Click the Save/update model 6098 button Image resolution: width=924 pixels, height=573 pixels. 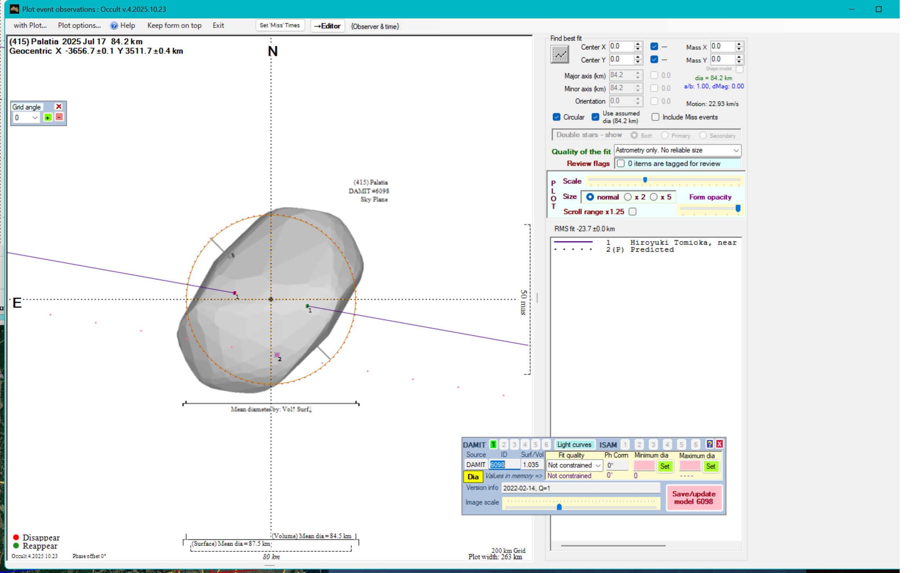(x=693, y=498)
